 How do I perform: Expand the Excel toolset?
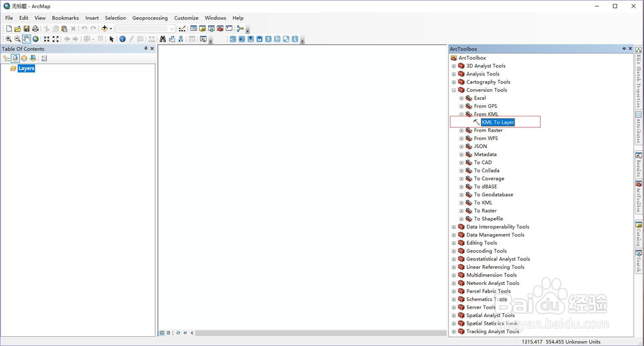[x=461, y=98]
